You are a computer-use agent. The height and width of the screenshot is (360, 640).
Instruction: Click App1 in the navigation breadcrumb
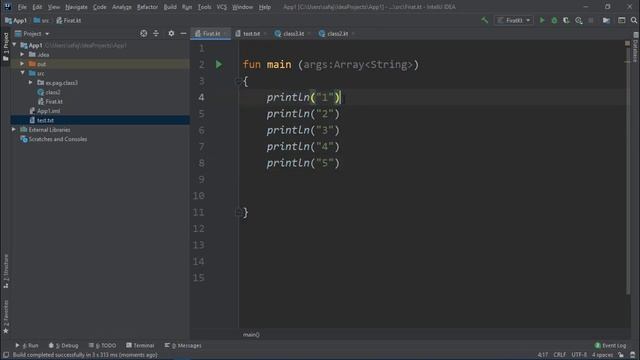pyautogui.click(x=16, y=20)
